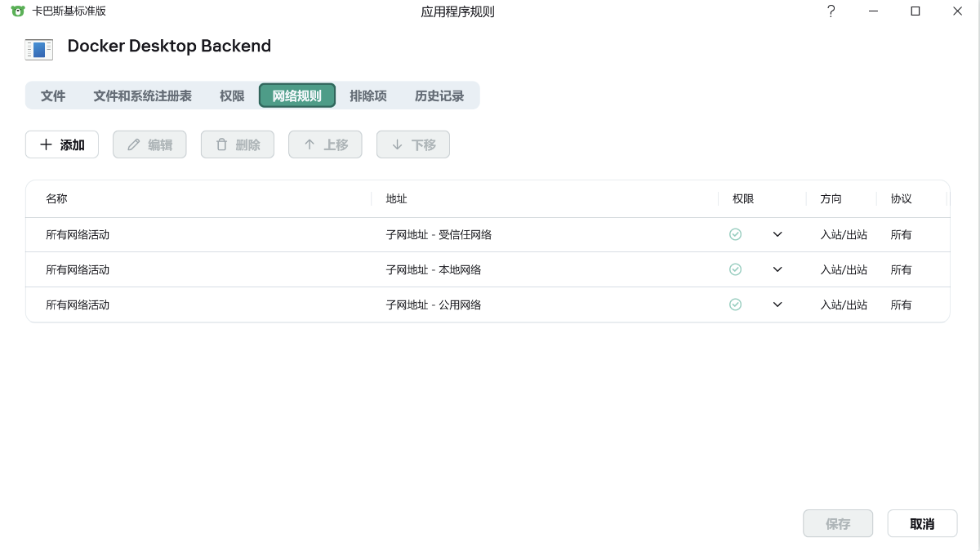Viewport: 980px width, 551px height.
Task: Open the 历史记录 tab
Action: 439,96
